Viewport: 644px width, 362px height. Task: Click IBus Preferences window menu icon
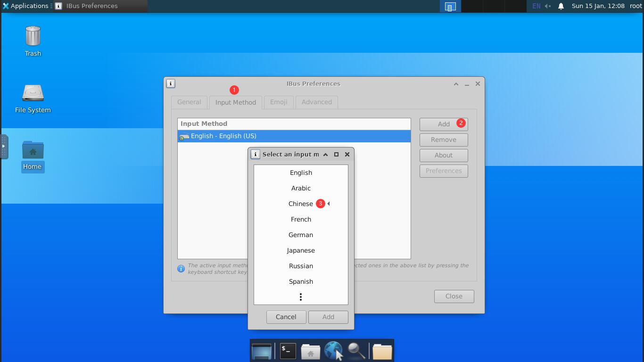171,83
